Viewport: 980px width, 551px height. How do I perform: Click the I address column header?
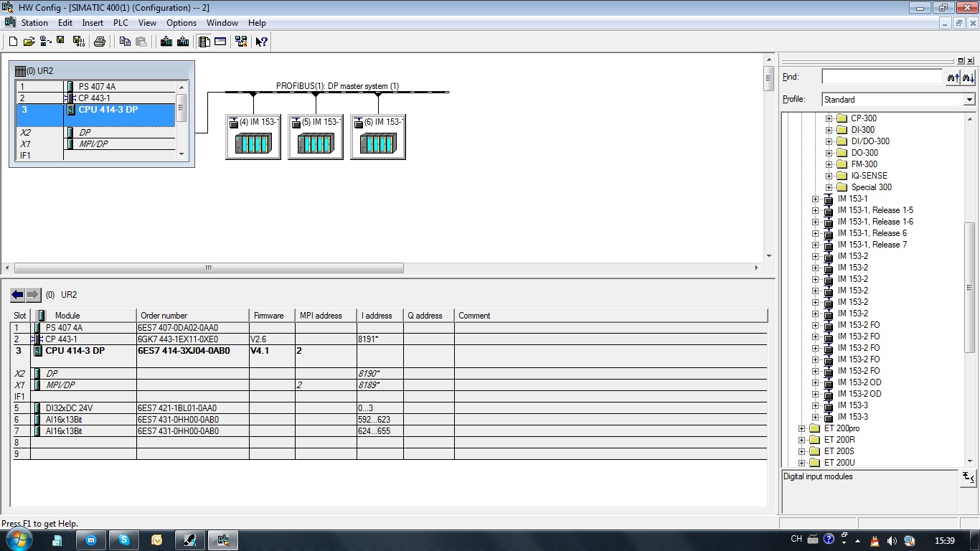coord(380,316)
